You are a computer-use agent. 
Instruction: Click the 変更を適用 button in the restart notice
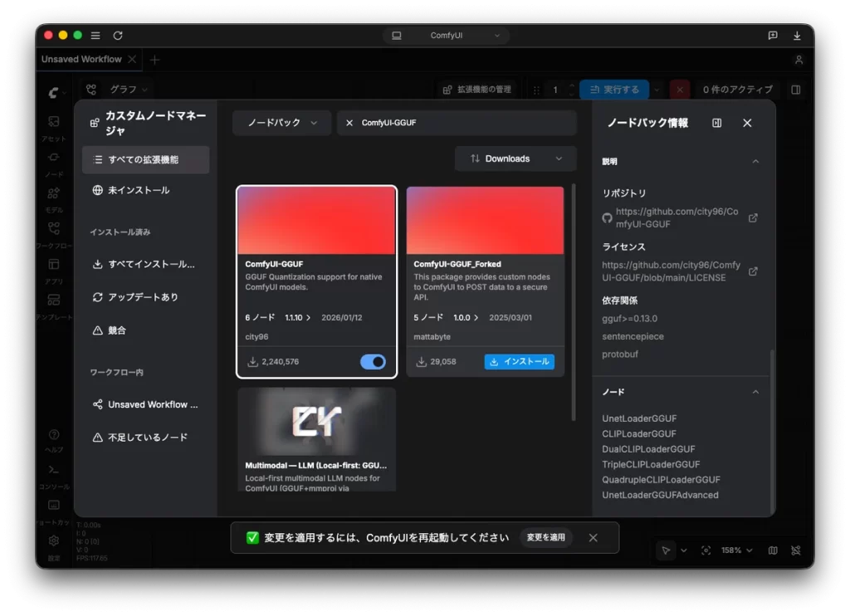click(545, 537)
